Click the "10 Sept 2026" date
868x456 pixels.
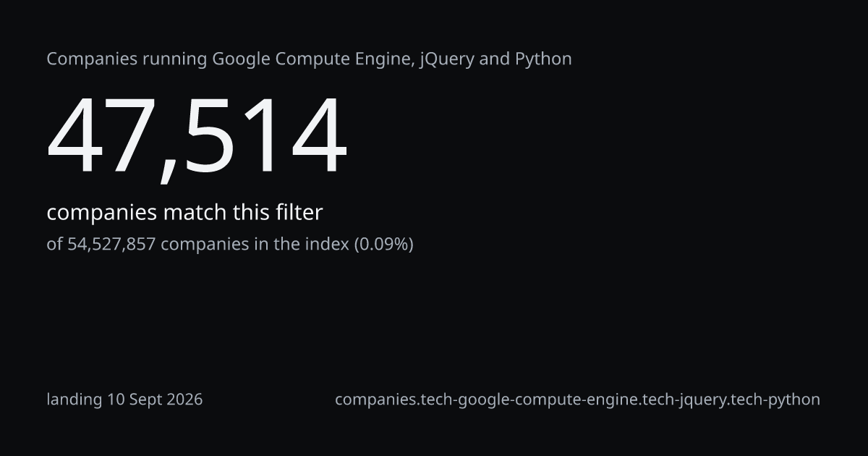(x=155, y=400)
